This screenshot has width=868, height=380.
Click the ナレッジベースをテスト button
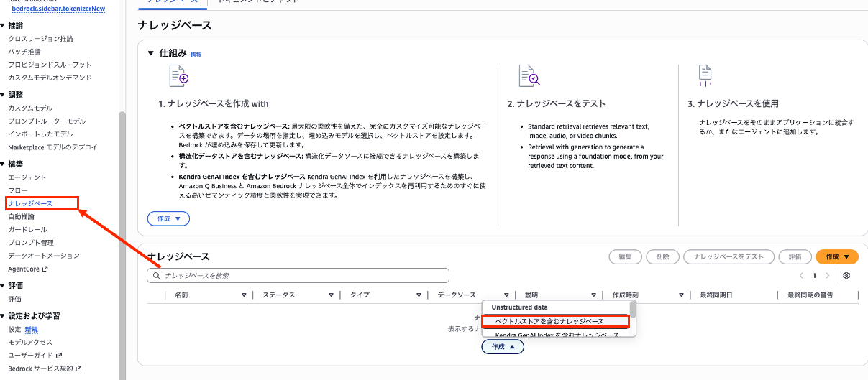coord(729,256)
